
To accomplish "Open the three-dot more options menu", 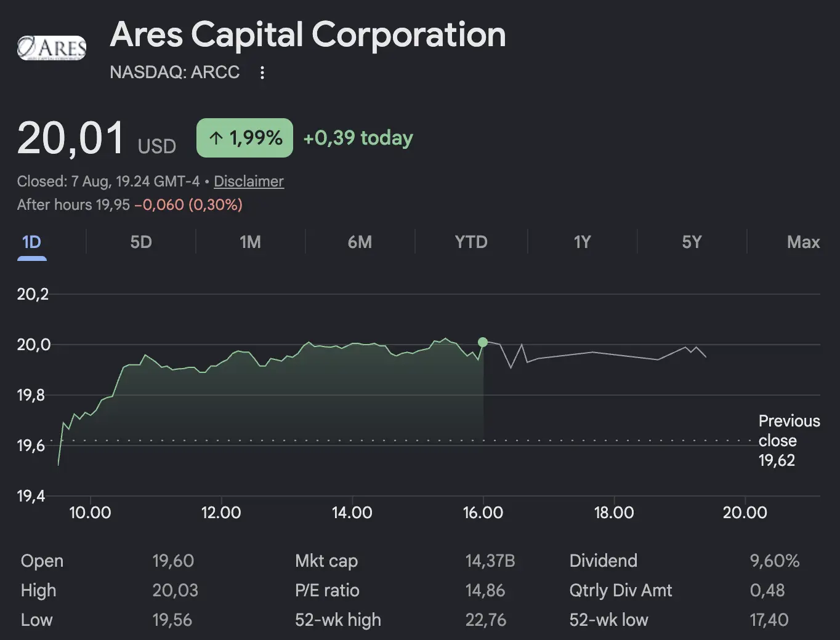I will [x=262, y=73].
